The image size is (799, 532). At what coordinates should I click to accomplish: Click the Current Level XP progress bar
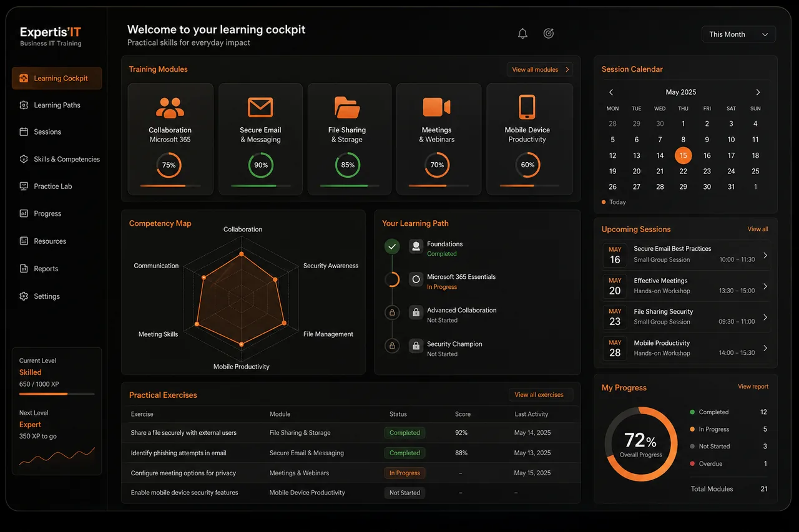57,394
